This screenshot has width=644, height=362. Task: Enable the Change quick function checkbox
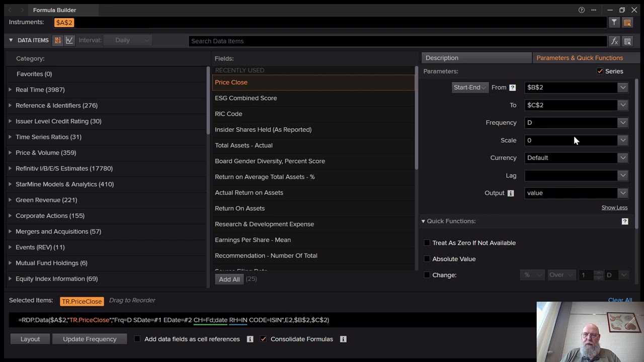click(x=427, y=275)
